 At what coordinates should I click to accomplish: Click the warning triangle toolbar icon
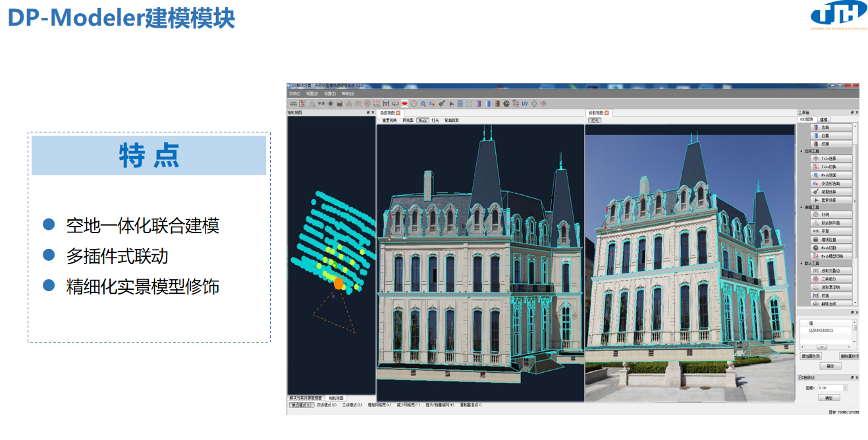pyautogui.click(x=312, y=103)
